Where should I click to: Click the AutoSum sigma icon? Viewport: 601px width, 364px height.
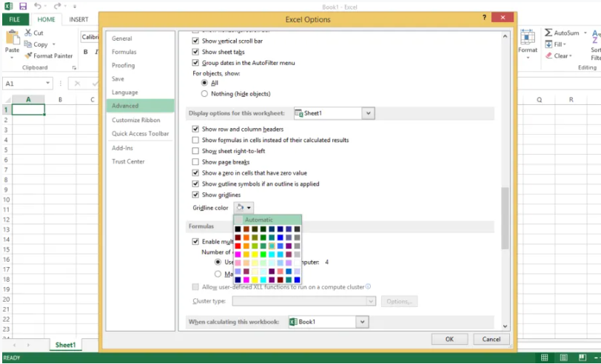tap(548, 33)
